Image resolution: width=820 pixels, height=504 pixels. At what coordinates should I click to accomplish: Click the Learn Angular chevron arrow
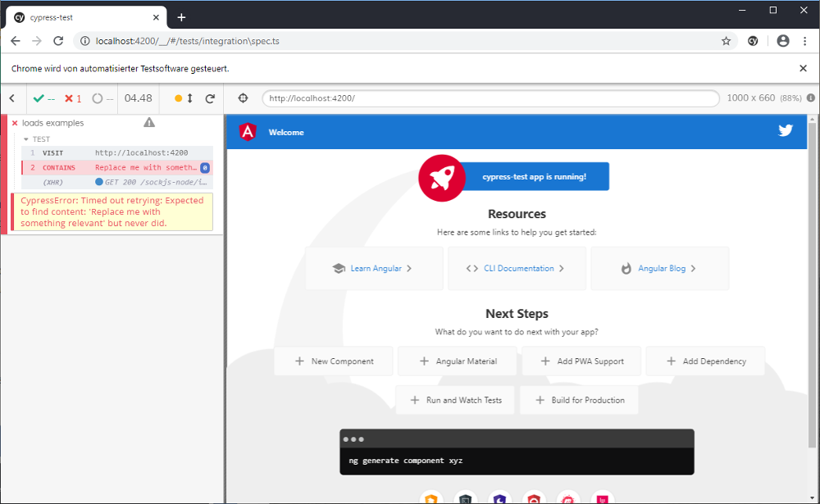[409, 268]
